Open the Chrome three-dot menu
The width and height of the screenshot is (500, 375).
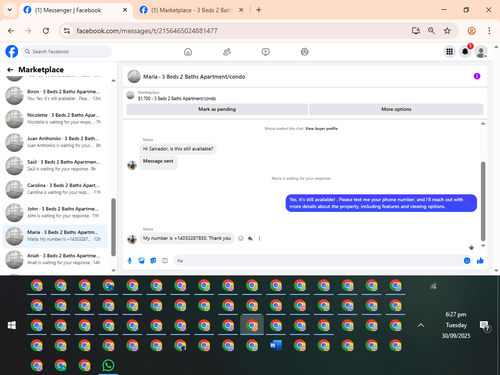click(489, 31)
